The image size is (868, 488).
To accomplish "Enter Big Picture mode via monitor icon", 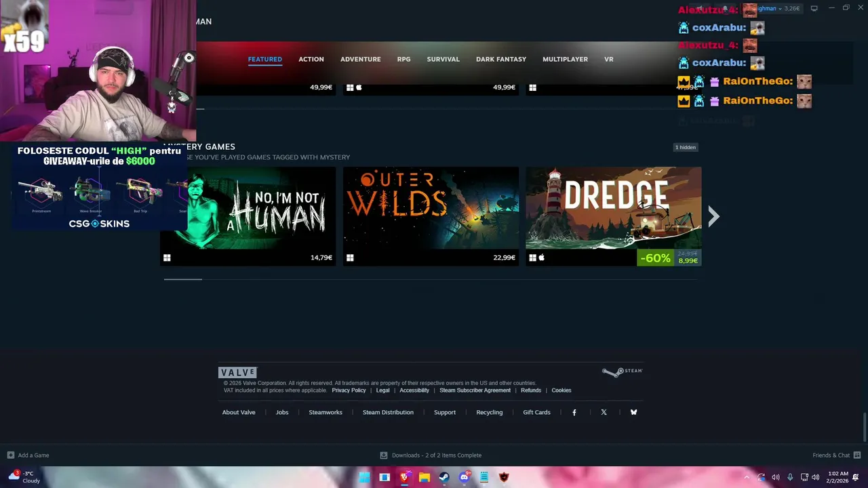I will (814, 8).
